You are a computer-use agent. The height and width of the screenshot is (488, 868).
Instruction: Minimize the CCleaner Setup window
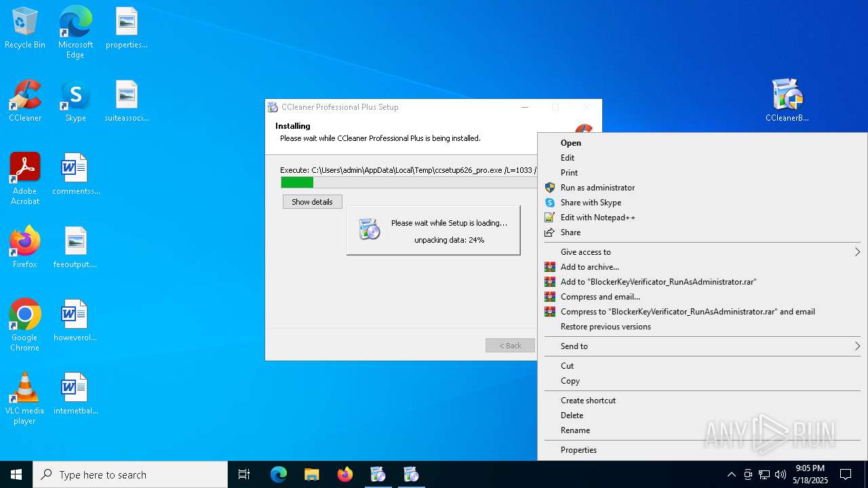525,107
